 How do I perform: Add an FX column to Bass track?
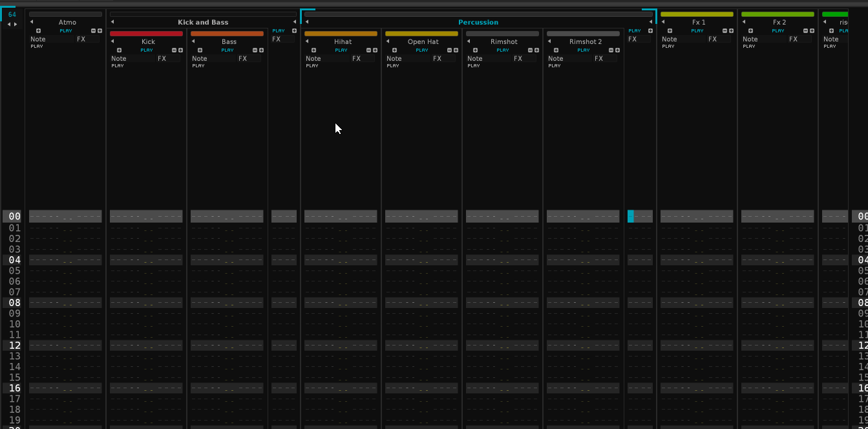(x=261, y=50)
